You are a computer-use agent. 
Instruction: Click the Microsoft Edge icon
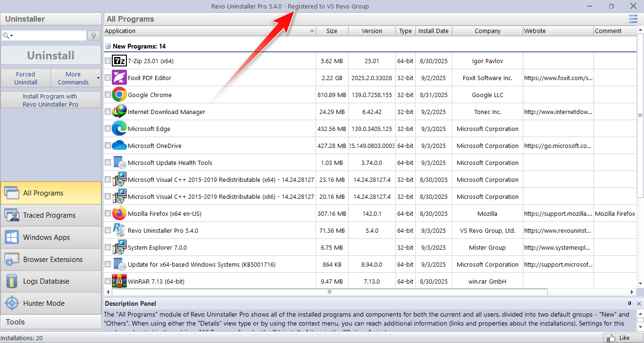119,129
